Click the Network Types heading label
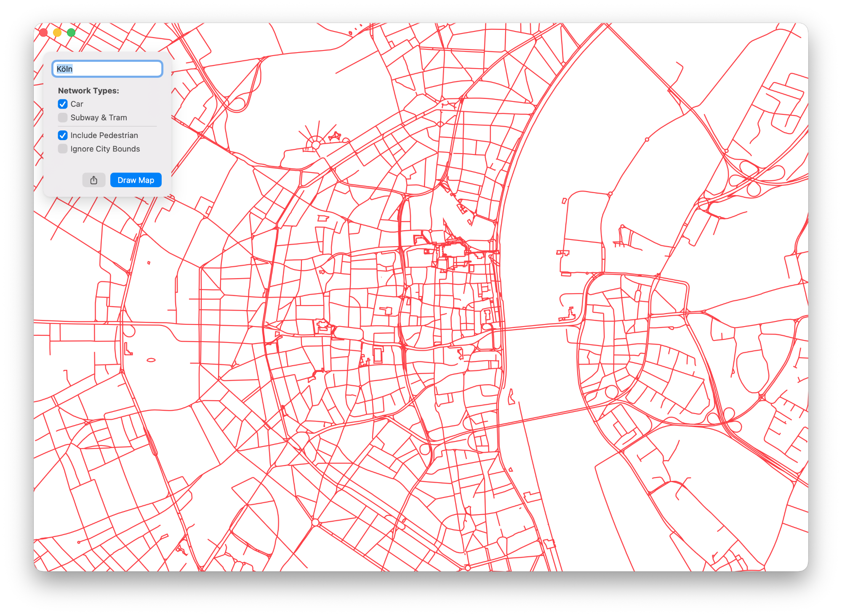The height and width of the screenshot is (616, 842). tap(88, 90)
